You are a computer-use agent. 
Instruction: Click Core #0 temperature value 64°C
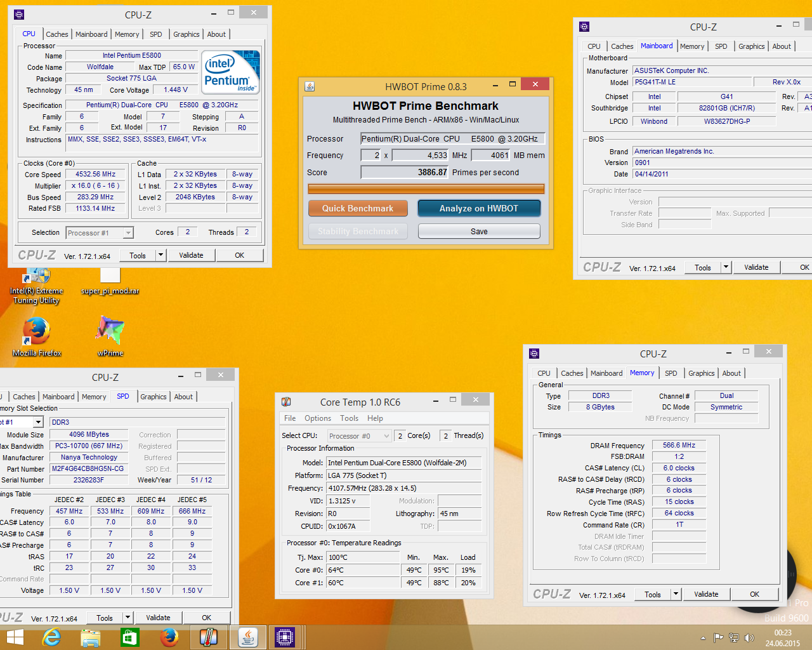click(x=363, y=570)
